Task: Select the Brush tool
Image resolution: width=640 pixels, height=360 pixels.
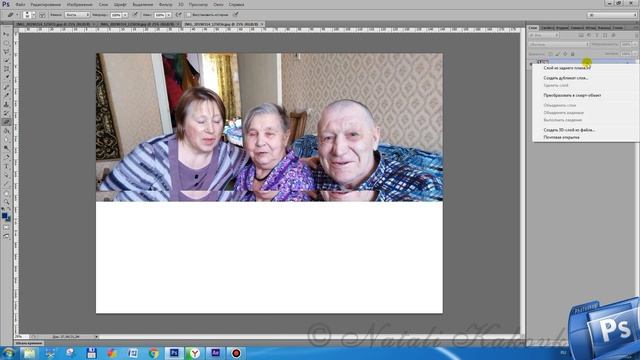Action: pyautogui.click(x=6, y=96)
